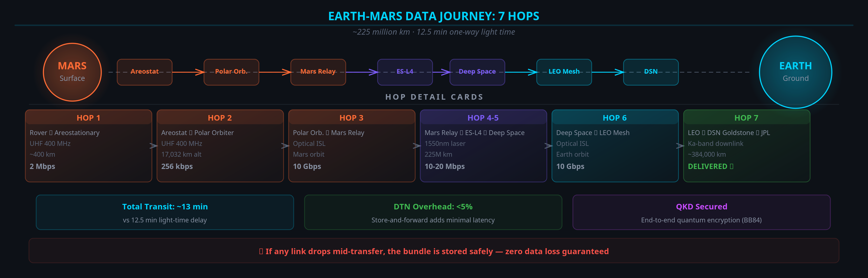The image size is (868, 278).
Task: Click '10 Gbps' in the HOP 6 card
Action: tap(570, 166)
